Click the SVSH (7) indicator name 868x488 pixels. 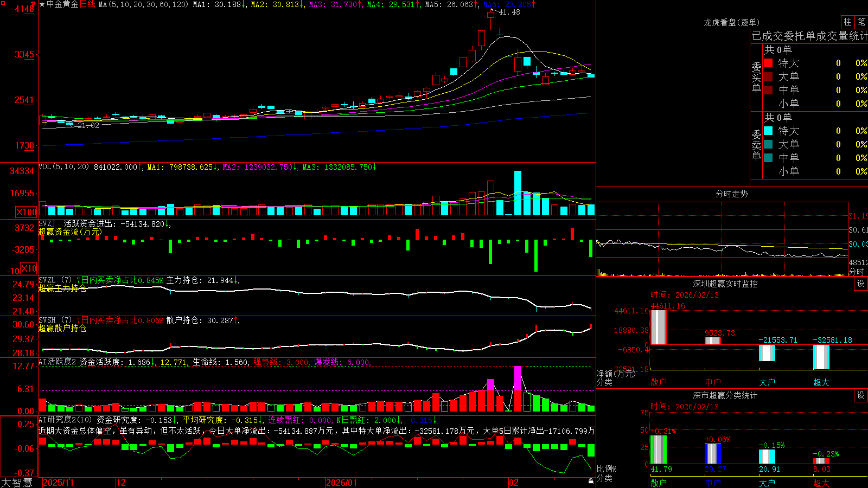[x=55, y=320]
